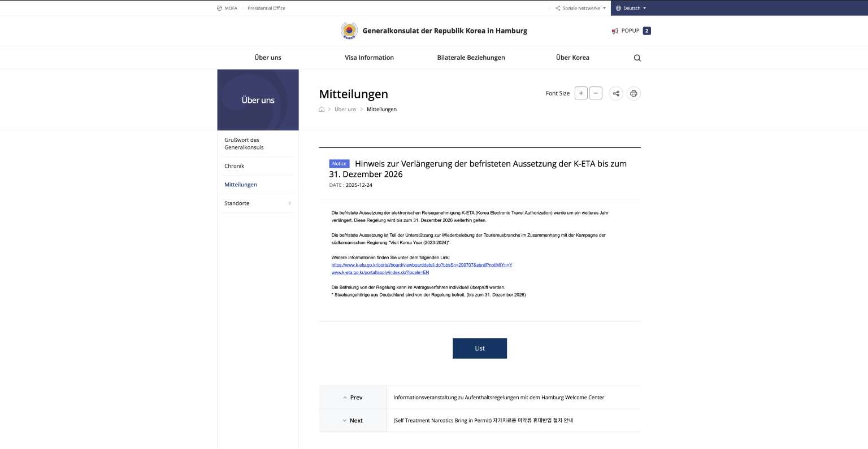Click the globe icon beside Deutsch
Screen dimensions: 868x449
pyautogui.click(x=618, y=8)
